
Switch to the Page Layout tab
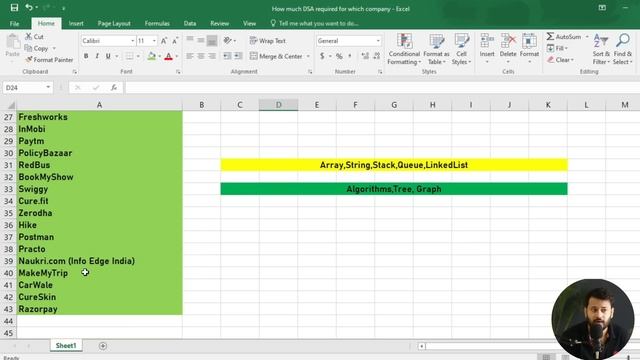[114, 23]
